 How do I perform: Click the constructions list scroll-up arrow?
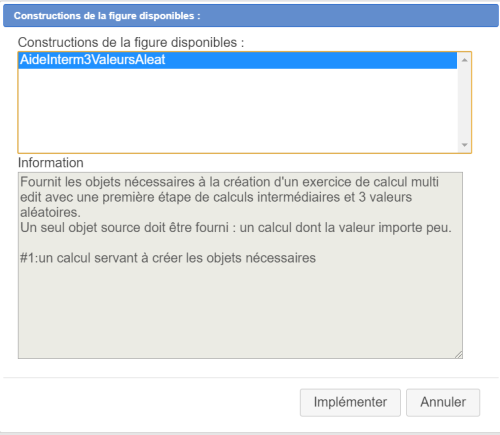tap(464, 60)
